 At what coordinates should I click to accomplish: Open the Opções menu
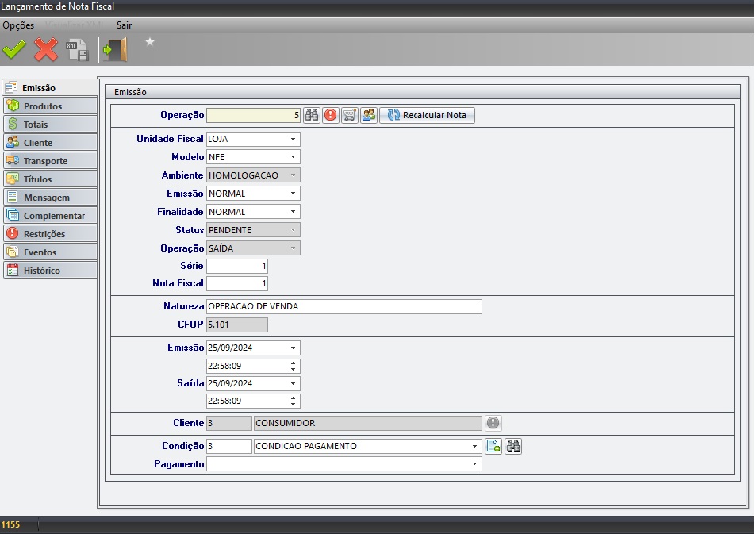tap(18, 25)
